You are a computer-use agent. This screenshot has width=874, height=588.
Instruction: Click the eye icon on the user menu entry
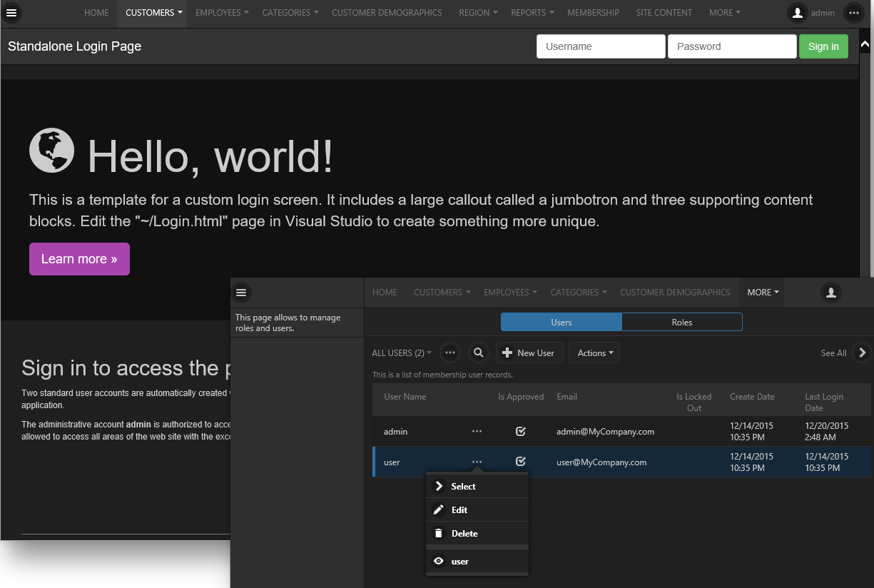(439, 560)
